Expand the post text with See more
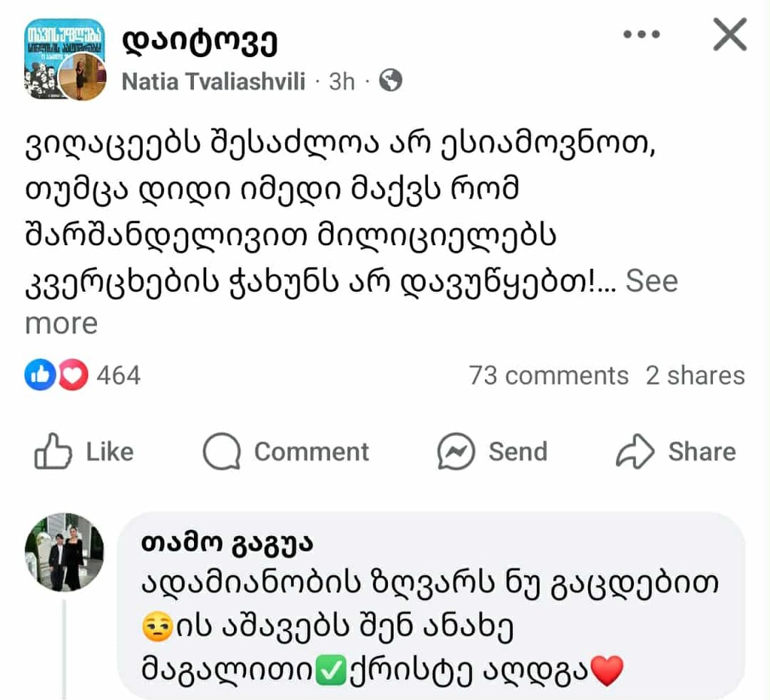Screen dimensions: 770x700 coord(651,281)
